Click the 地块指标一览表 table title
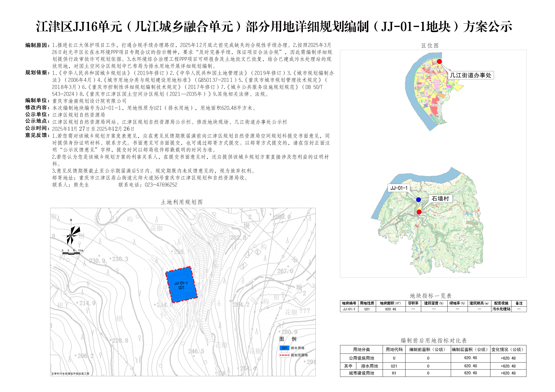This screenshot has height=392, width=555. (x=431, y=296)
